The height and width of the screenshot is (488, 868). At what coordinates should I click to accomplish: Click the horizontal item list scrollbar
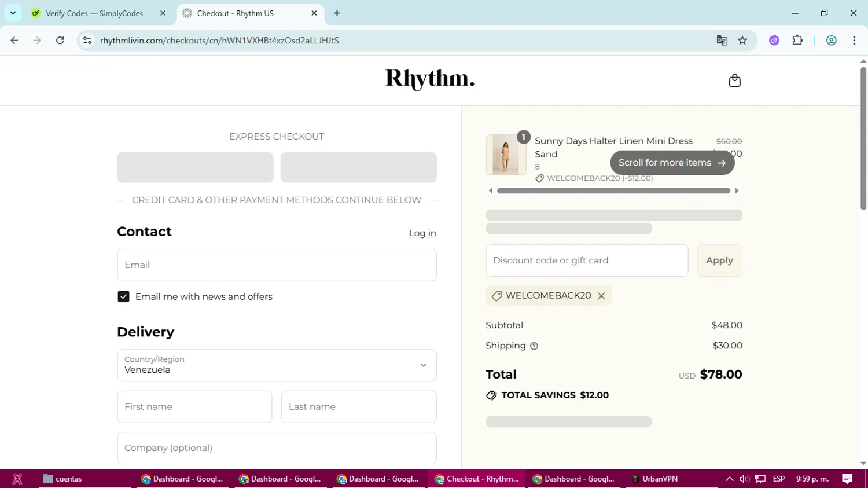coord(613,190)
